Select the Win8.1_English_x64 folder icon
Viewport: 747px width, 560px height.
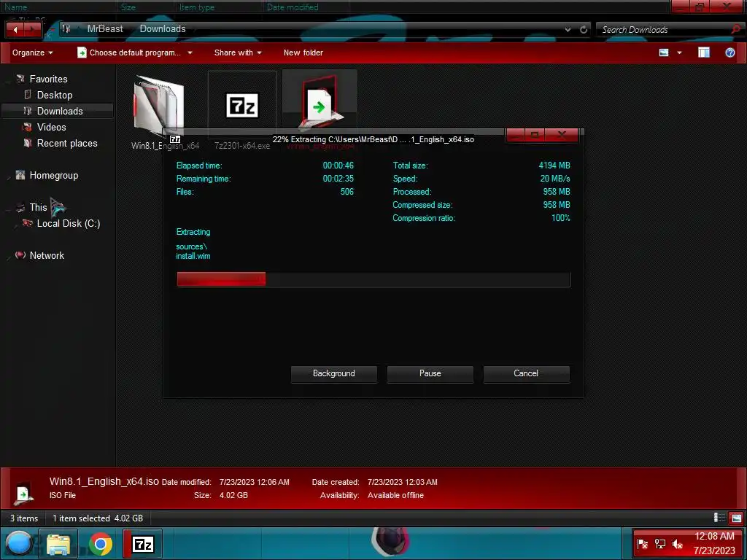159,105
